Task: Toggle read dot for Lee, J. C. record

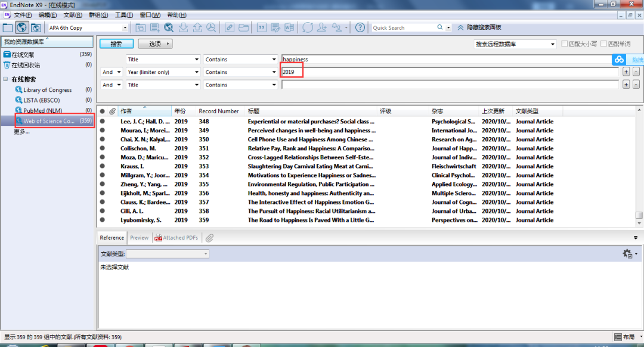Action: pyautogui.click(x=103, y=122)
